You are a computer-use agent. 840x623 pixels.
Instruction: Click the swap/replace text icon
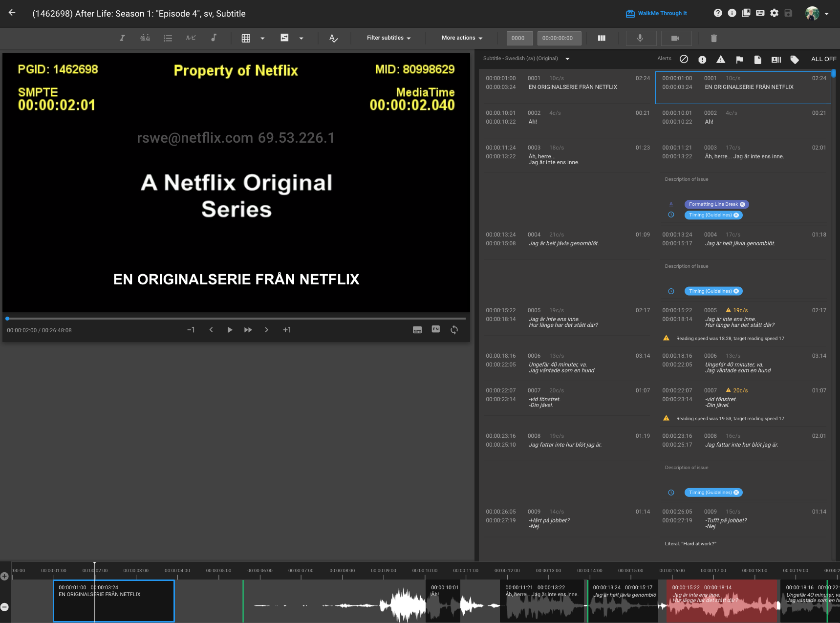[284, 38]
